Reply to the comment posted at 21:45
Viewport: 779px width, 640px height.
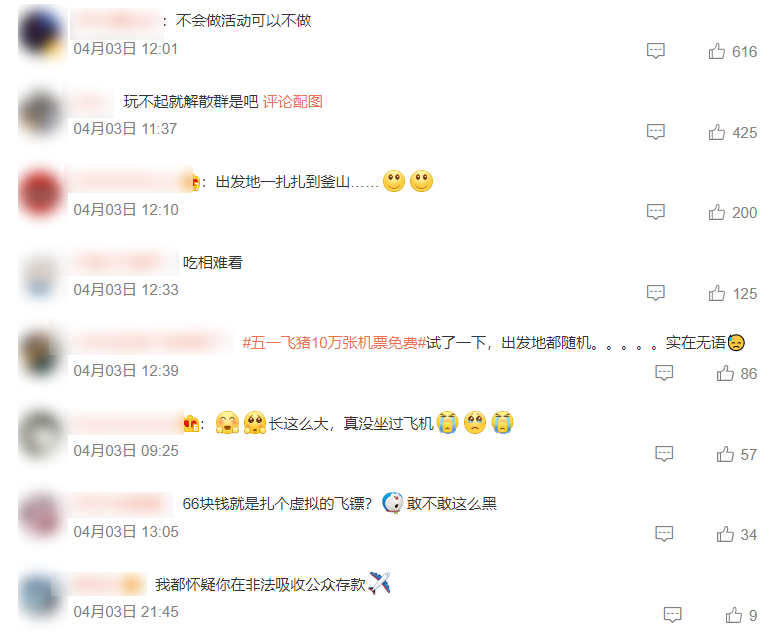pos(672,615)
